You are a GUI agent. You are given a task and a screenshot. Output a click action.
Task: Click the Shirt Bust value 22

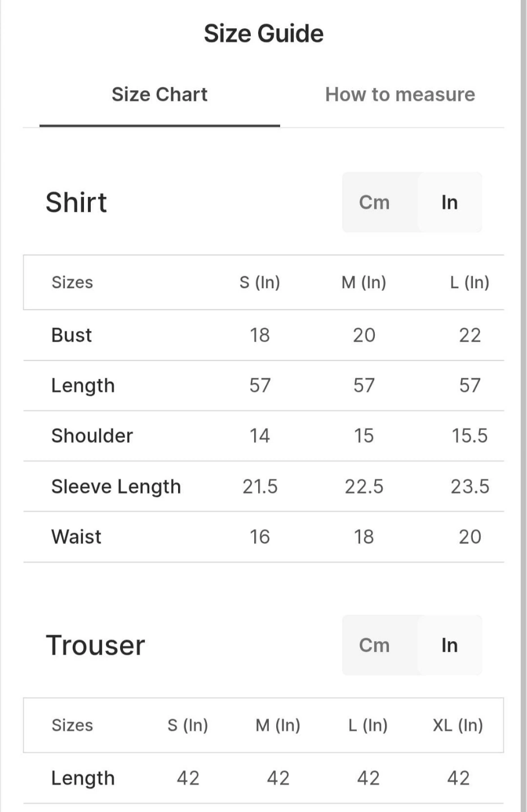(470, 335)
